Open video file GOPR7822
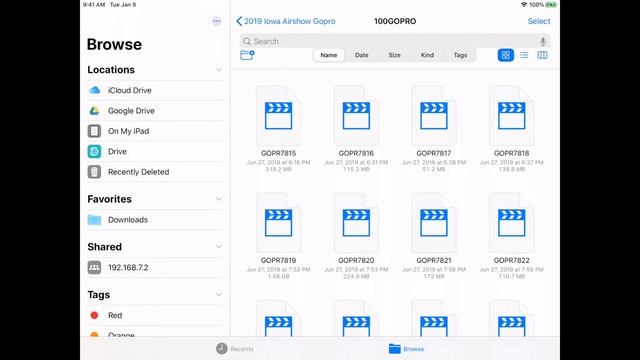The width and height of the screenshot is (640, 360). pos(511,223)
